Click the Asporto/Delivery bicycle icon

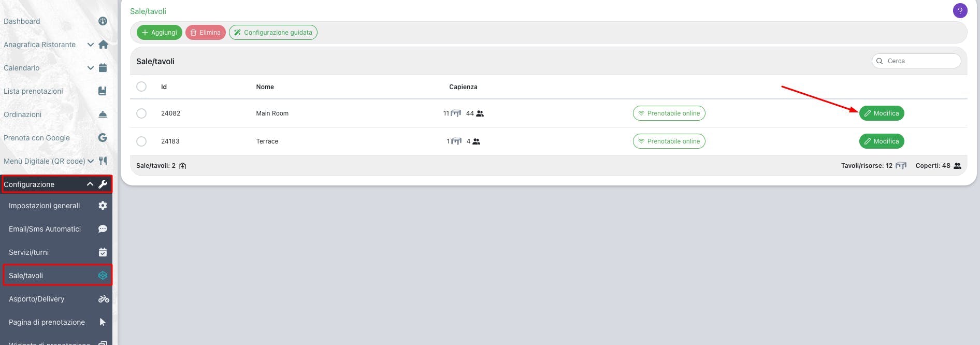coord(104,299)
